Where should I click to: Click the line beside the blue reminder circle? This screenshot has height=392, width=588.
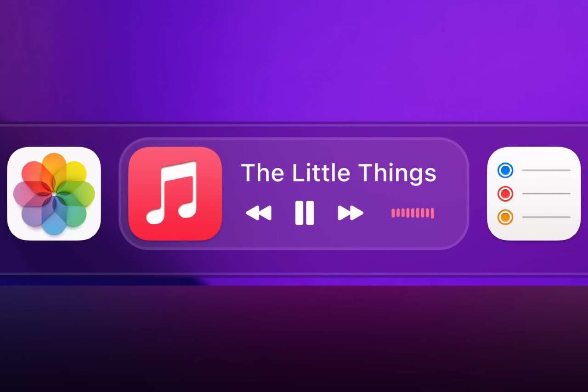546,170
